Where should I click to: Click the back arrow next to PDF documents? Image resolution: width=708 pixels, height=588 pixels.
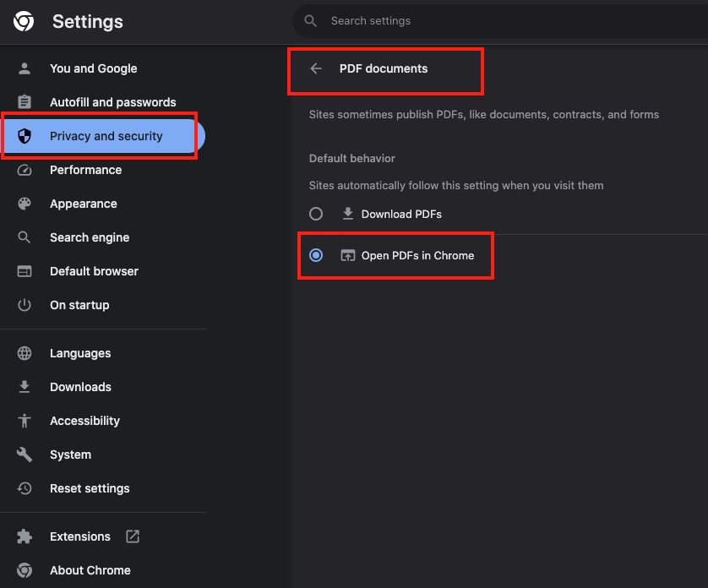tap(316, 68)
